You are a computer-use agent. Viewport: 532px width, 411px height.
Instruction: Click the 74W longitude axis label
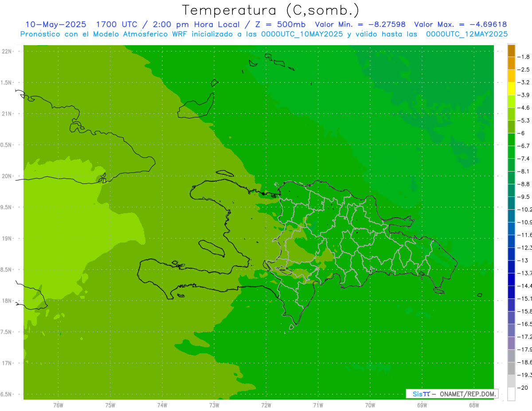point(162,405)
